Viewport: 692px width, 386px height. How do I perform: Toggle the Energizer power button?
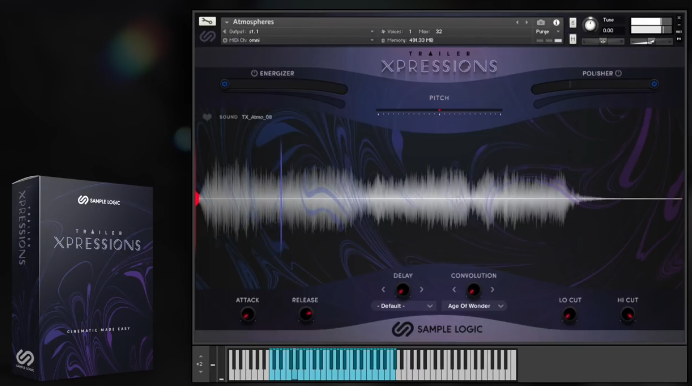[x=254, y=73]
